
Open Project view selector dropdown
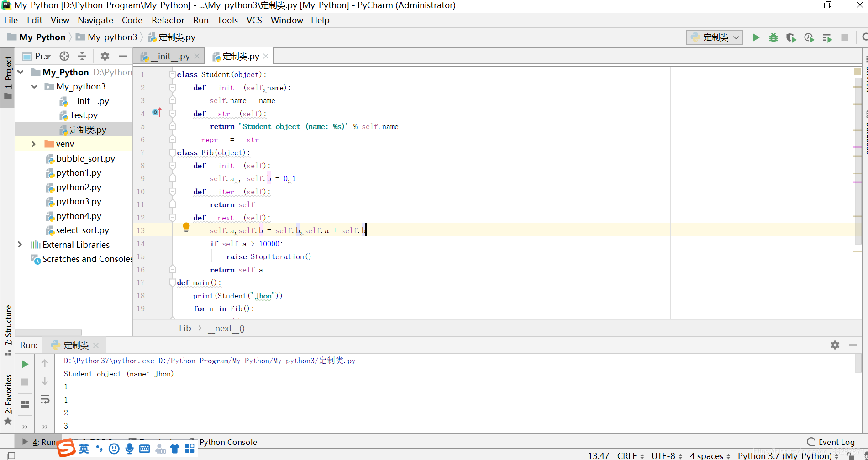coord(37,56)
